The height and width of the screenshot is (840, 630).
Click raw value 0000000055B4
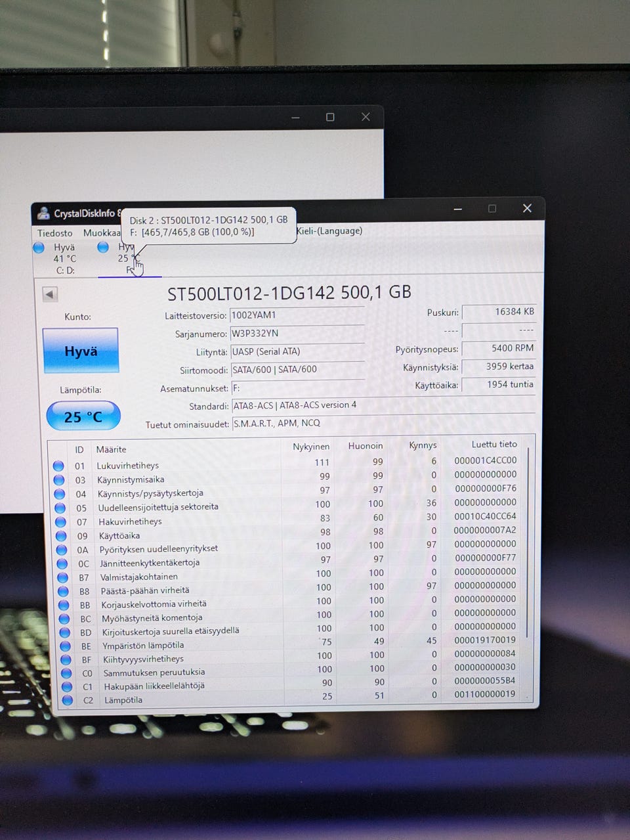coord(484,680)
